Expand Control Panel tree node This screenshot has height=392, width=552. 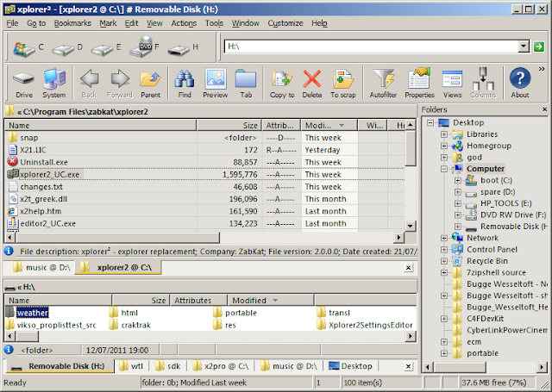point(444,250)
